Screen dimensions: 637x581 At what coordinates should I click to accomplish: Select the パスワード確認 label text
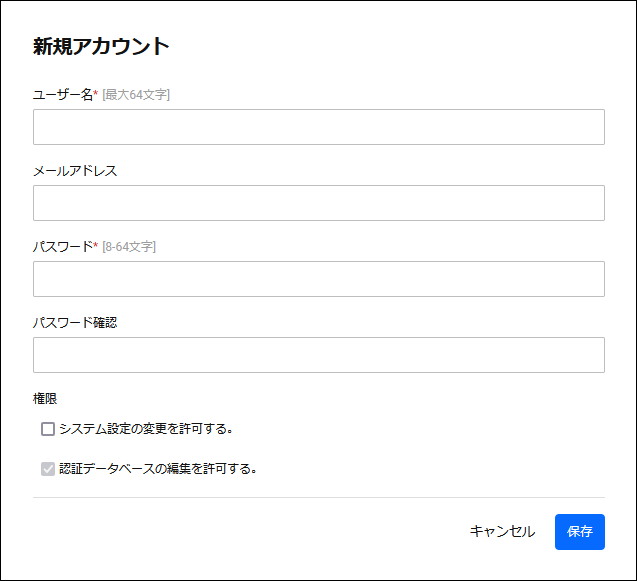click(75, 323)
